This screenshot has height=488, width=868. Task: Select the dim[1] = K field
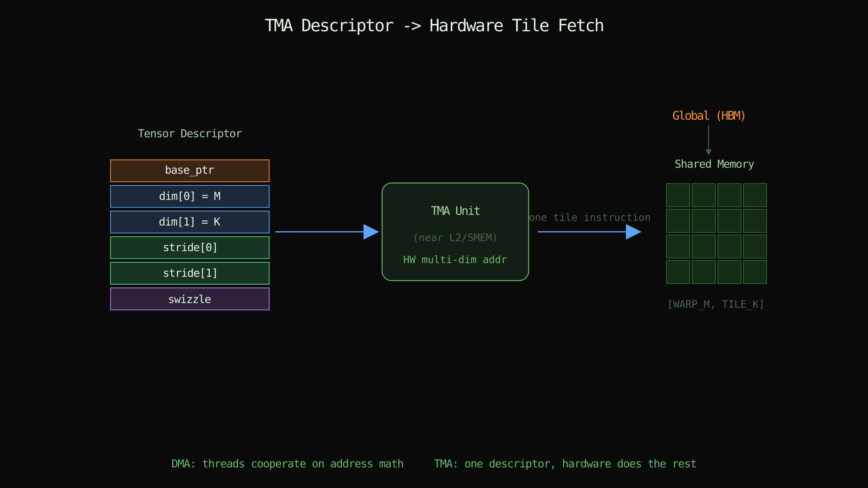[190, 222]
